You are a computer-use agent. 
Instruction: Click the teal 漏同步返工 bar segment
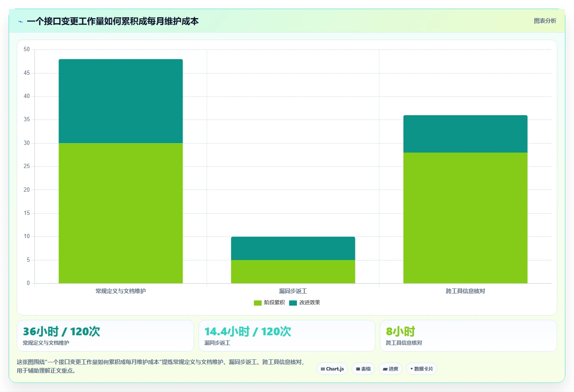tap(293, 248)
